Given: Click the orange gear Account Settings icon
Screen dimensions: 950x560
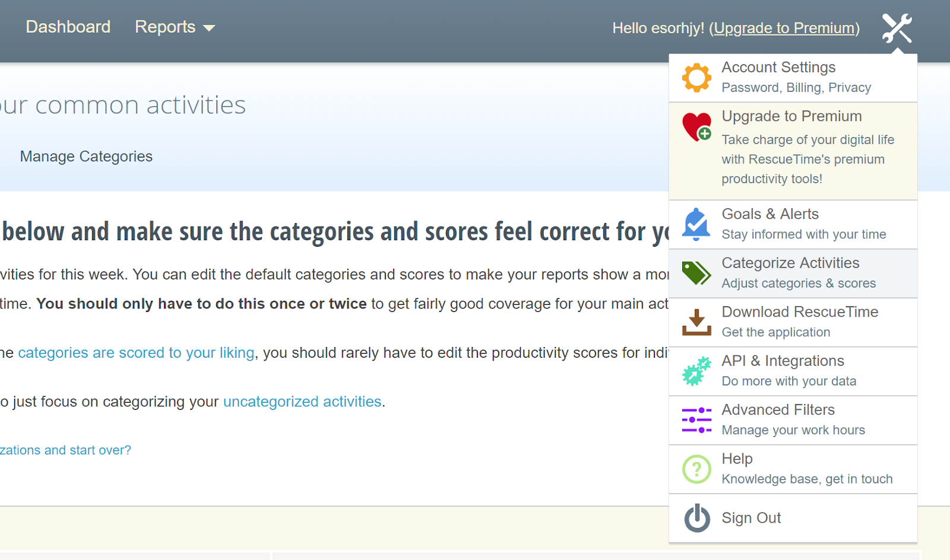Looking at the screenshot, I should [696, 77].
